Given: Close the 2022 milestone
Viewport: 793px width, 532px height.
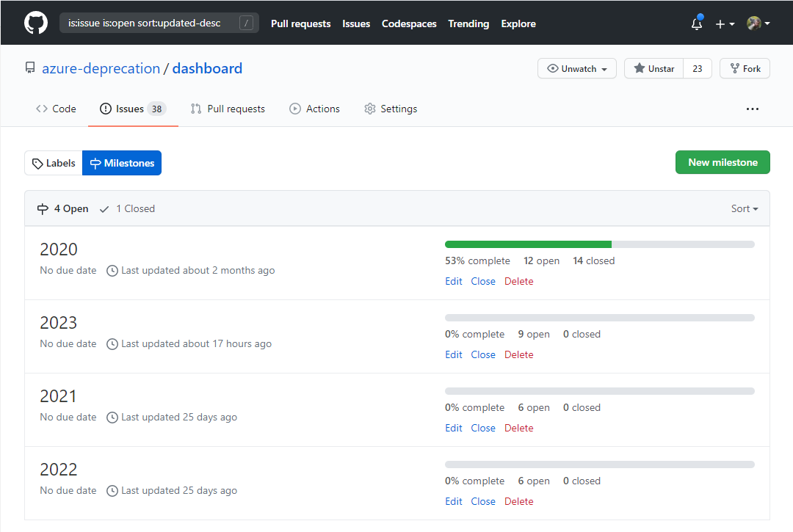Looking at the screenshot, I should click(x=483, y=501).
